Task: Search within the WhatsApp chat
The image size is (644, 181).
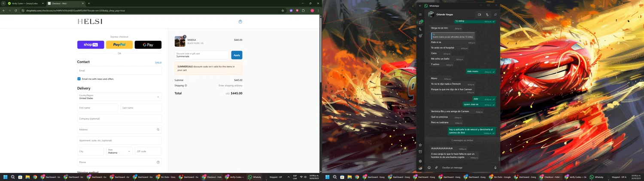Action: click(495, 15)
